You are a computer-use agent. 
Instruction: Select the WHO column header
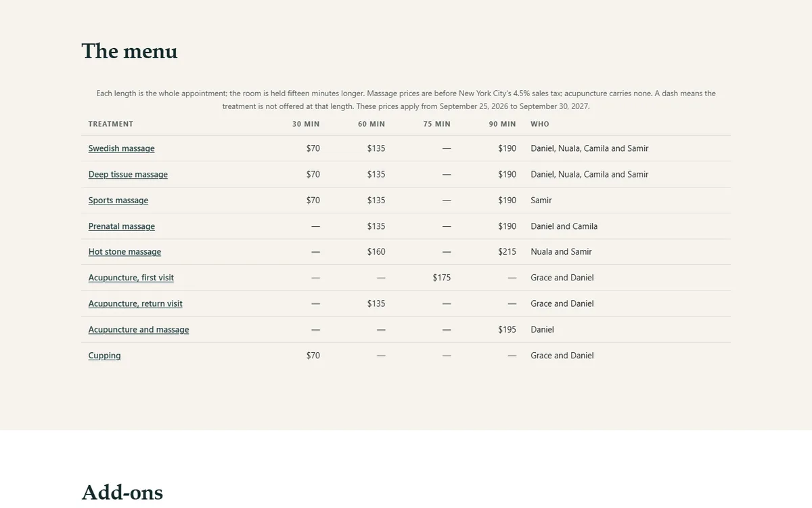coord(540,124)
